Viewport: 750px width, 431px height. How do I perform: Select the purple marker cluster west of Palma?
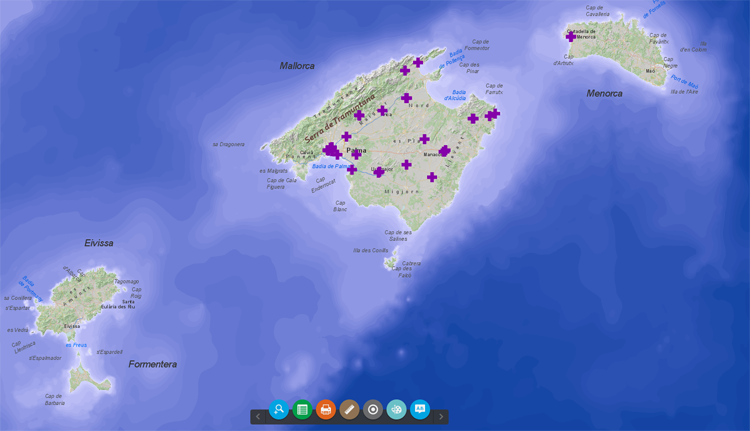pos(331,150)
